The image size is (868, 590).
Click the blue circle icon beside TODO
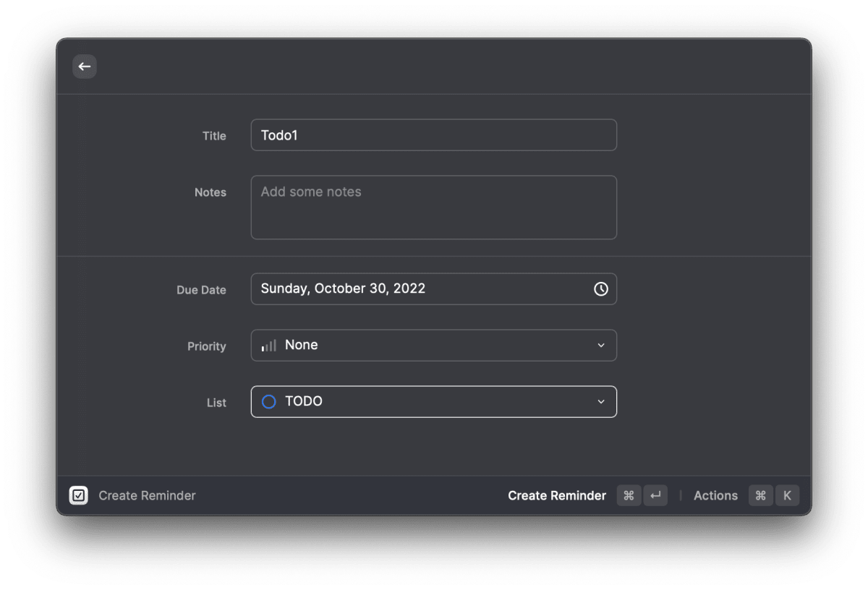(268, 402)
